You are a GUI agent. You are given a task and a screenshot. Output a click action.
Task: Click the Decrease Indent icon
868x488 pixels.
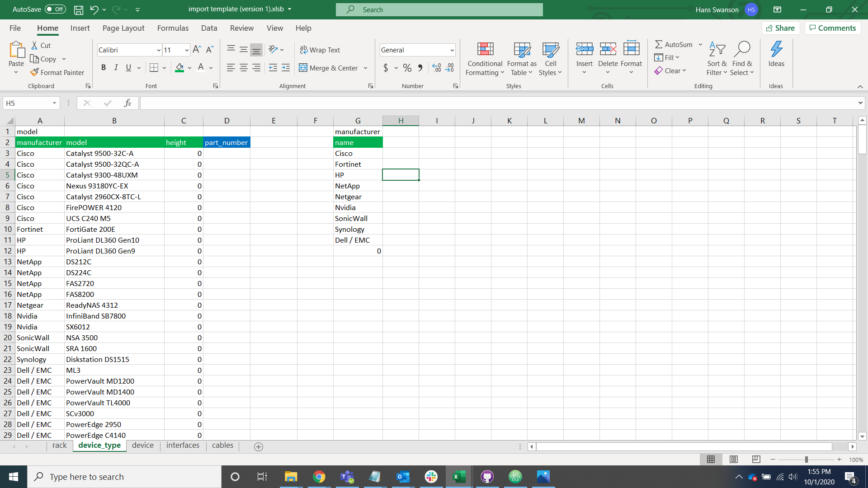(x=273, y=68)
